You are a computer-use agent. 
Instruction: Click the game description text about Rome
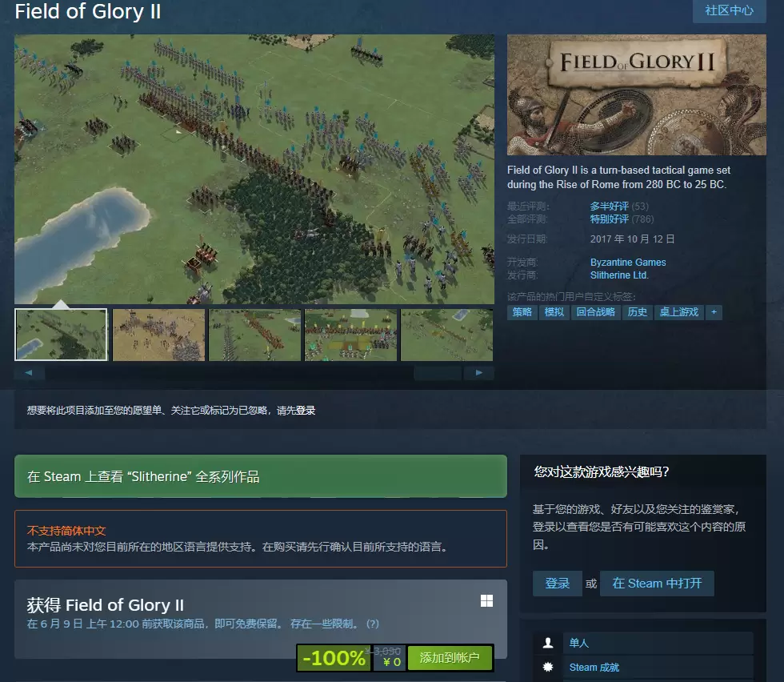point(618,177)
